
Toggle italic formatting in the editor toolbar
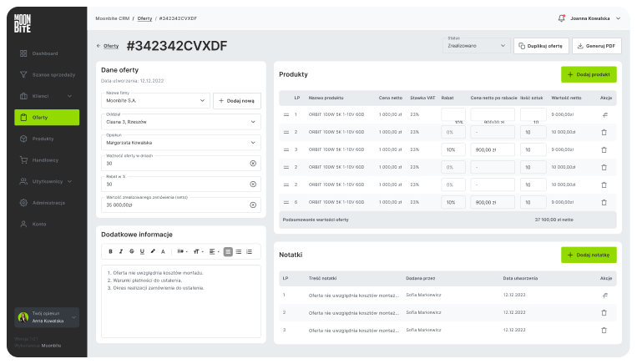click(121, 251)
